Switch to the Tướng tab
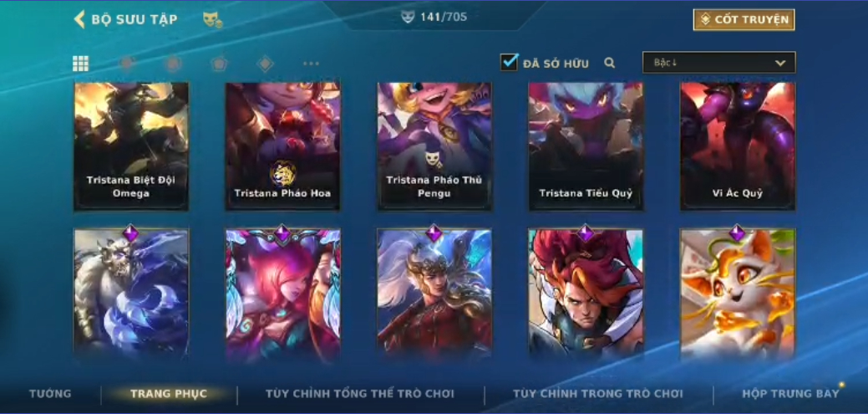868x414 pixels. [50, 394]
